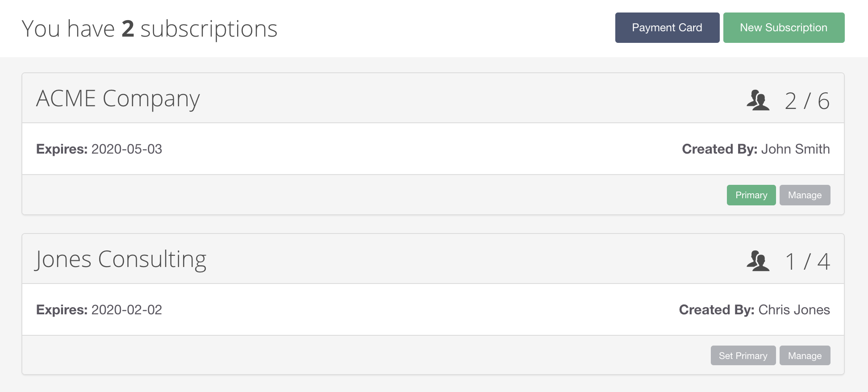Open the Payment Card page

coord(667,28)
